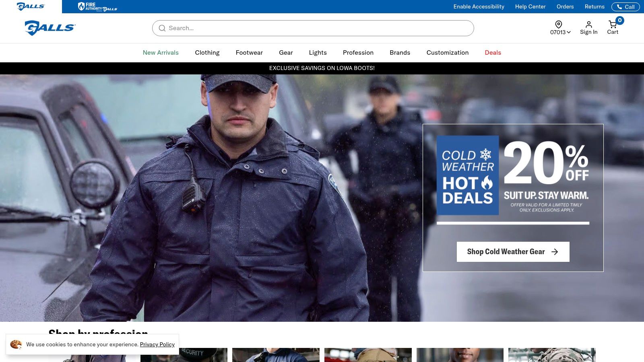Expand the Profession navigation menu
Viewport: 644px width, 362px height.
(358, 53)
